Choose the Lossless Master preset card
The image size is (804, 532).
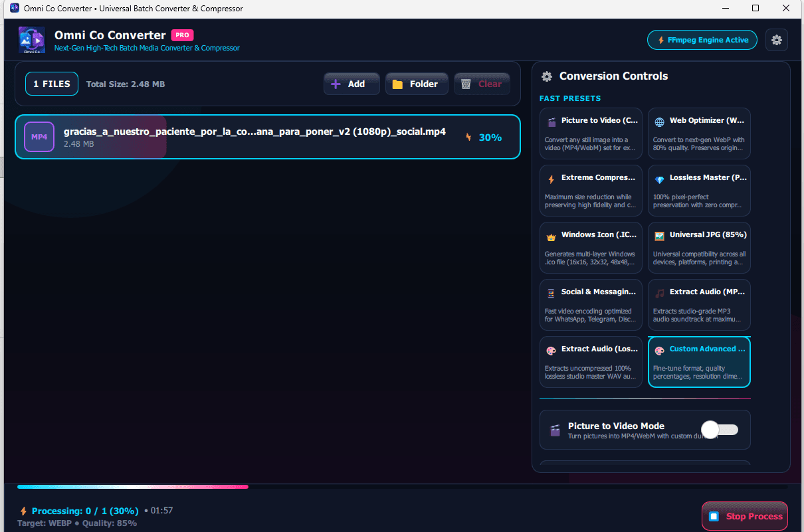tap(699, 191)
